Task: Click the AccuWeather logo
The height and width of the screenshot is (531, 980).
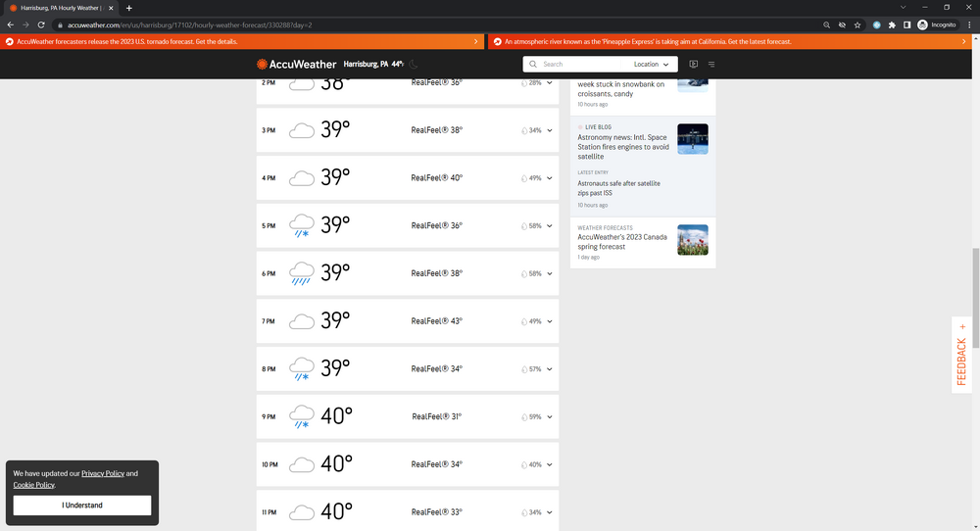Action: pos(297,64)
